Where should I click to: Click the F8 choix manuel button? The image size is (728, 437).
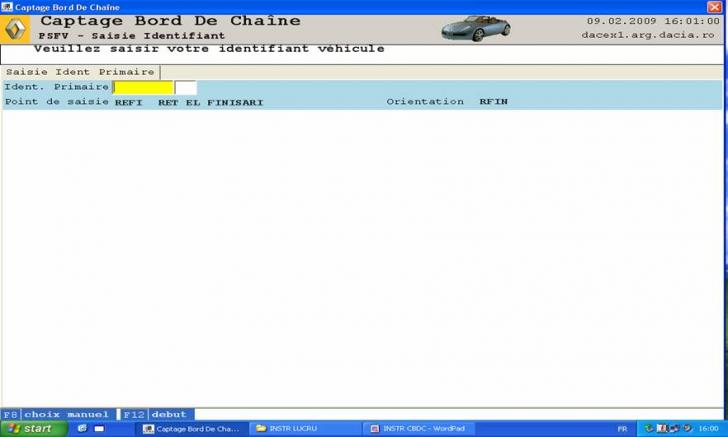58,414
